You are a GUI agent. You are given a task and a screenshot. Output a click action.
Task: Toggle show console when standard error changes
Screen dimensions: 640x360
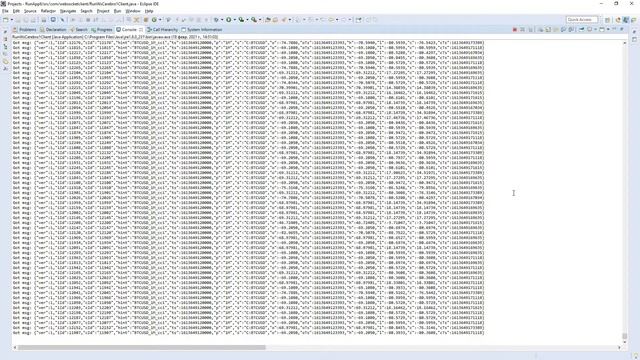571,29
